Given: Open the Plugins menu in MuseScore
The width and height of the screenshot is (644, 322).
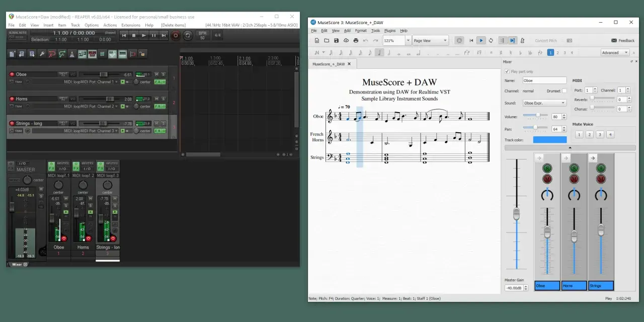Looking at the screenshot, I should (x=390, y=31).
